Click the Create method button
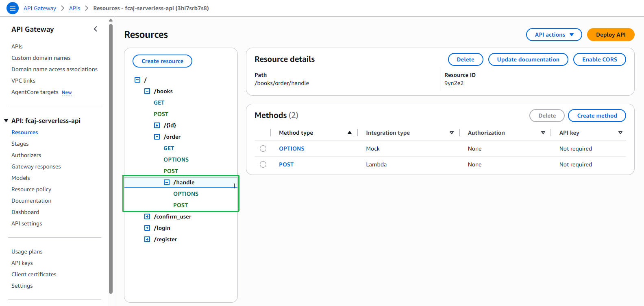644x306 pixels. coord(597,116)
